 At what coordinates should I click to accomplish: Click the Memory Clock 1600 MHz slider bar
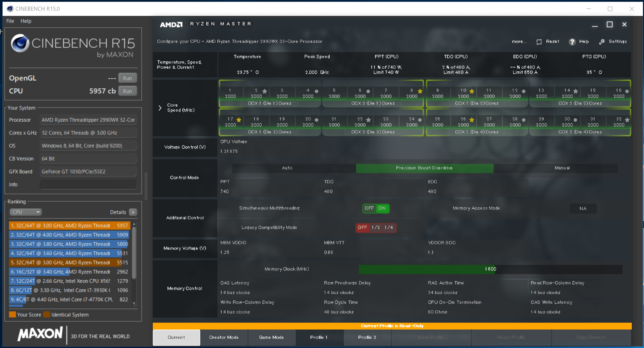point(490,269)
